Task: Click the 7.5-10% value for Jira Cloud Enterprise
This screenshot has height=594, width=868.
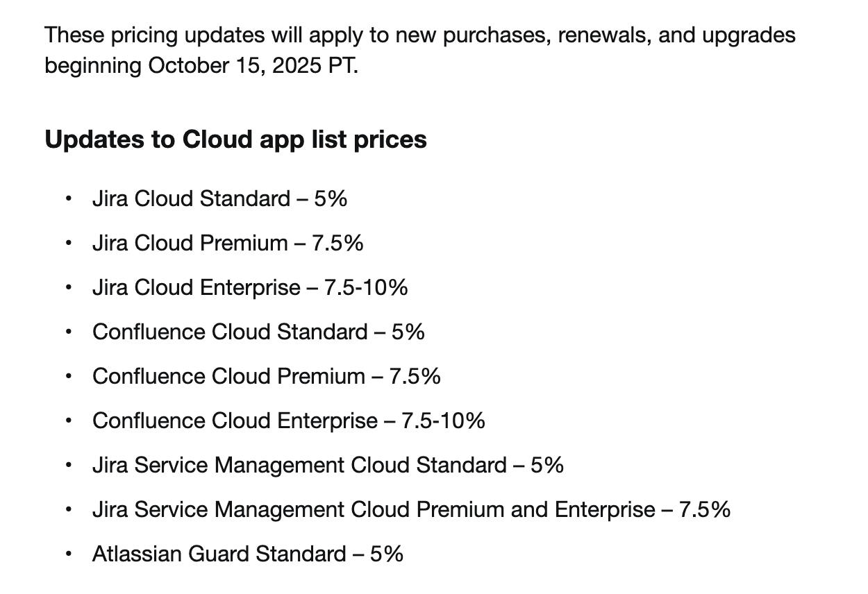Action: point(366,288)
